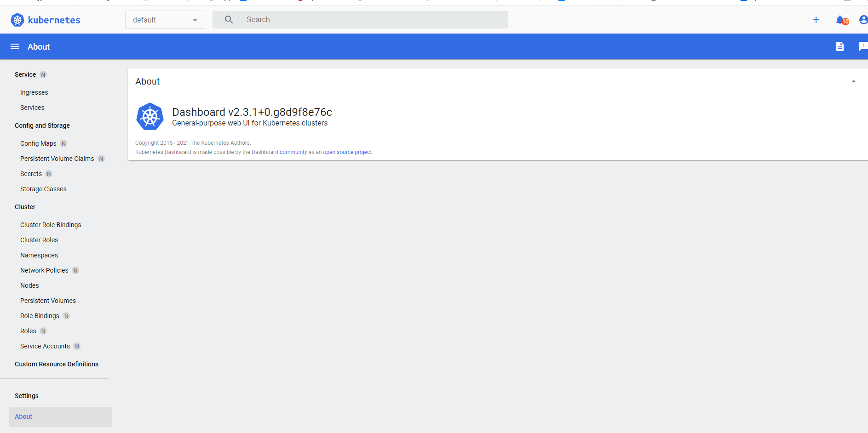Go to Role Bindings
This screenshot has width=868, height=433.
tap(40, 316)
